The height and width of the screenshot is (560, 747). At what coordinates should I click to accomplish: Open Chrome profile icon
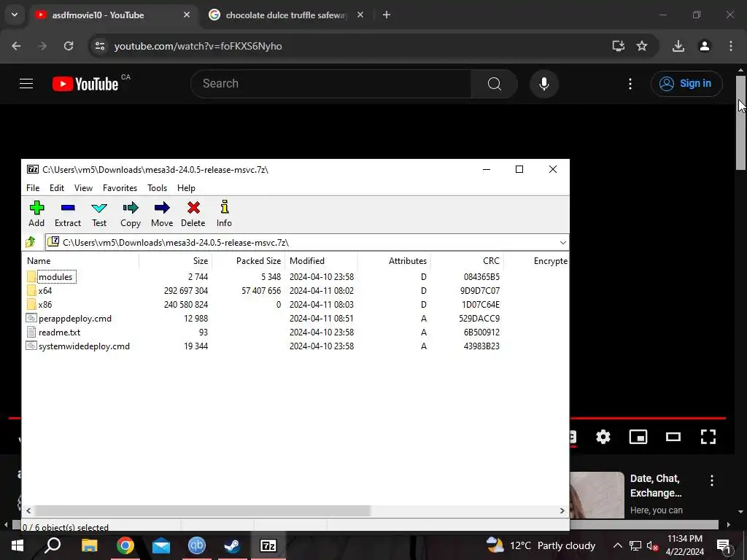704,46
